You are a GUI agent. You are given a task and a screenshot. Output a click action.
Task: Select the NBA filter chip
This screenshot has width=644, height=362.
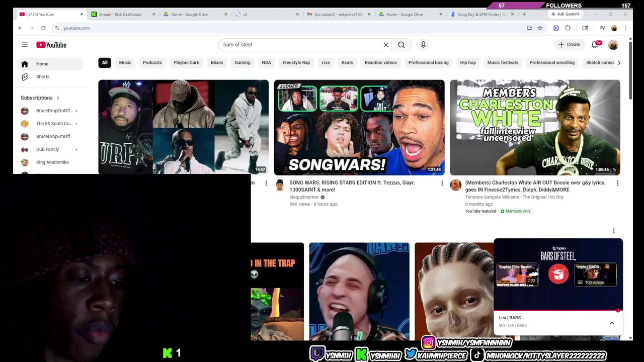(267, 63)
